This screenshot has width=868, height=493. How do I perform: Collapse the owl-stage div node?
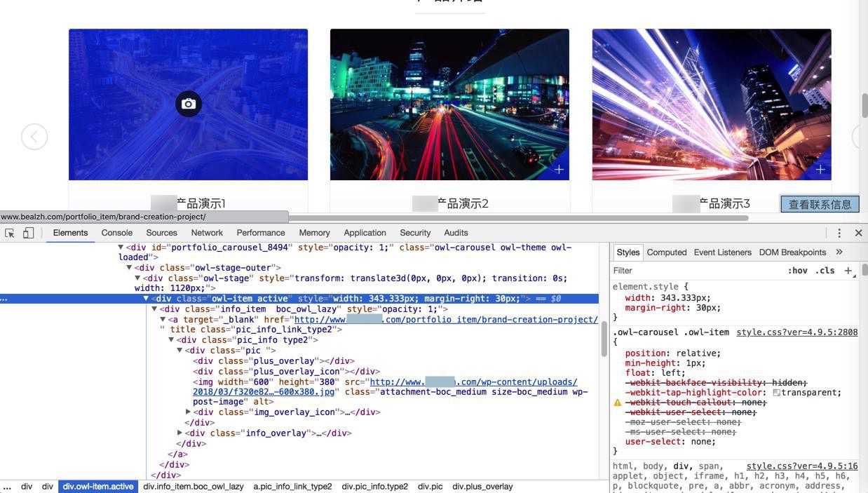pyautogui.click(x=137, y=278)
